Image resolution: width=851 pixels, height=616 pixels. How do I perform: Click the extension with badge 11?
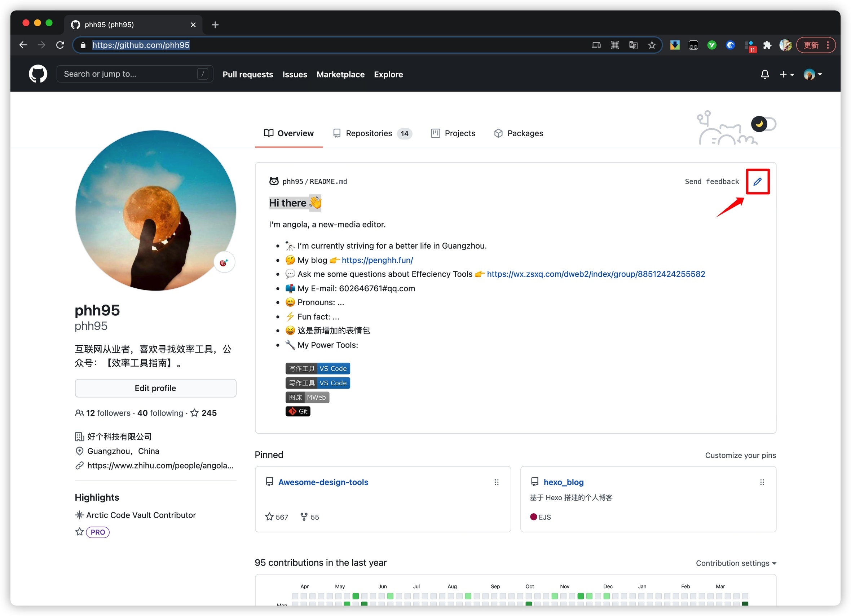(750, 46)
